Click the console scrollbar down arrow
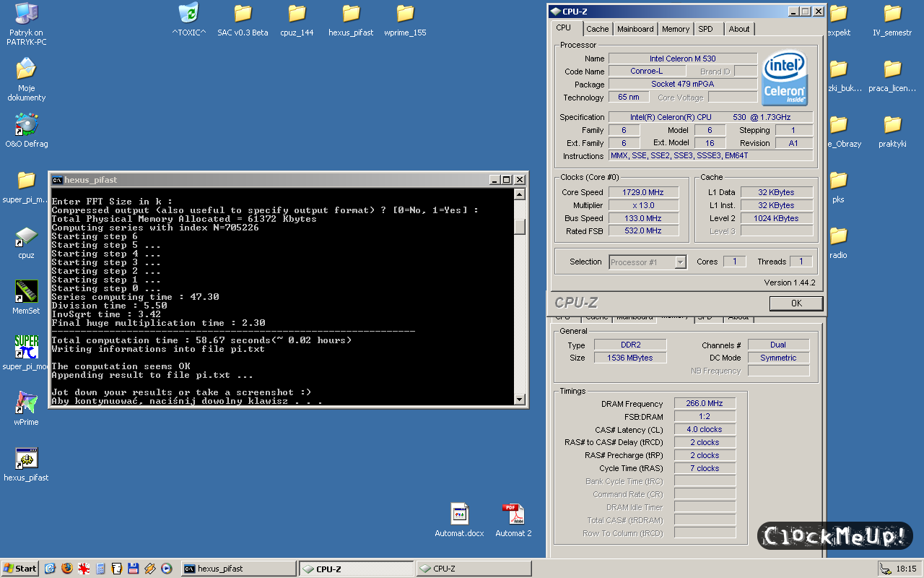The width and height of the screenshot is (924, 578). pos(519,399)
